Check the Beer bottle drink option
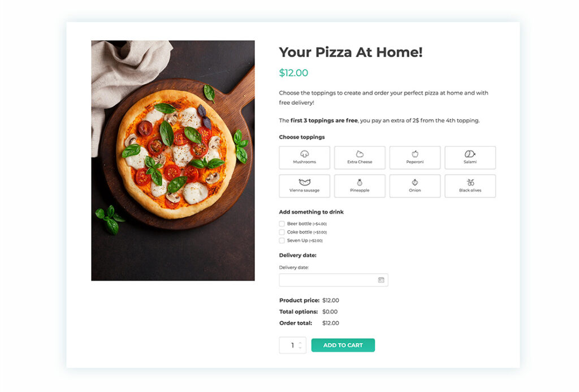The image size is (579, 392). 282,223
